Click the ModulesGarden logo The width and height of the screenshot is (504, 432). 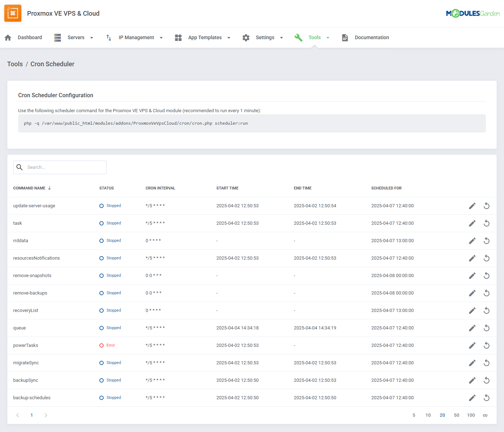(x=473, y=13)
